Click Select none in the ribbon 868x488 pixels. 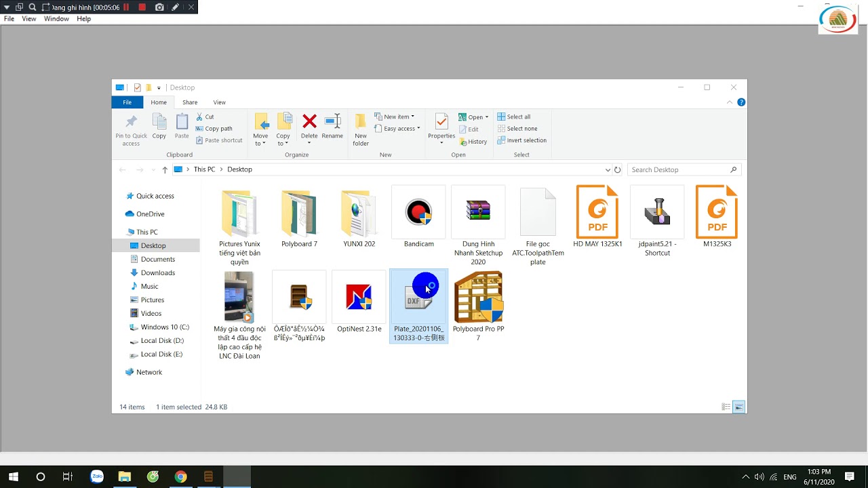[x=517, y=129]
